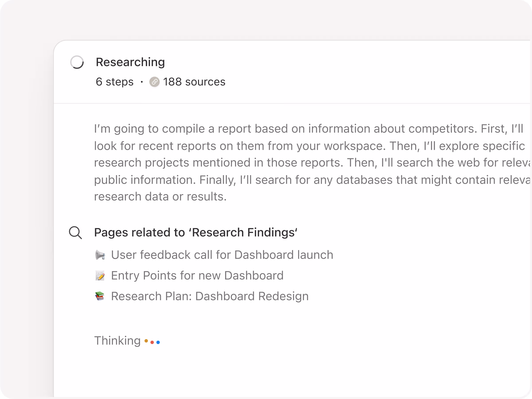This screenshot has width=532, height=399.
Task: Click the link icon beside '188 sources'
Action: tap(155, 82)
